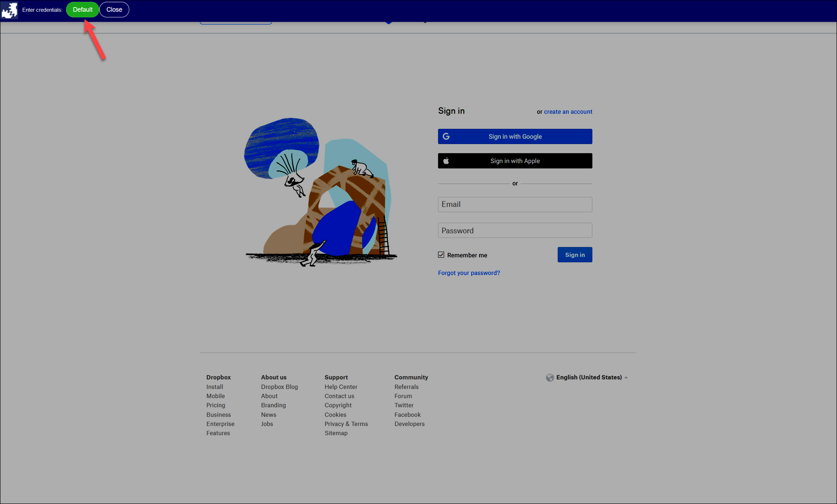The height and width of the screenshot is (504, 837).
Task: Open the Help Center link
Action: (341, 387)
